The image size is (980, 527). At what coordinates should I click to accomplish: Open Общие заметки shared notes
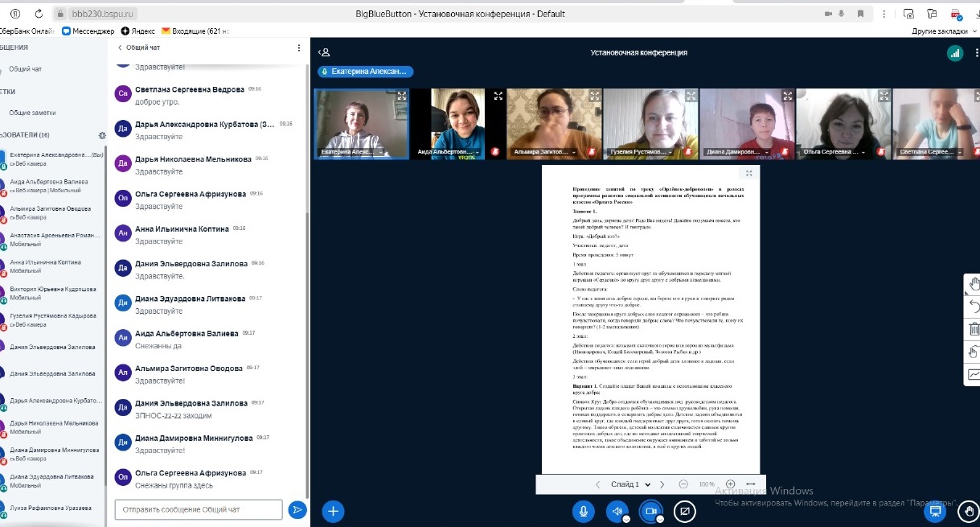click(32, 113)
